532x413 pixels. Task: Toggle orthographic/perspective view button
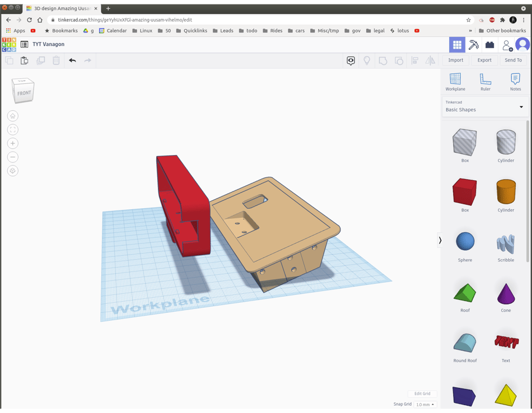13,171
